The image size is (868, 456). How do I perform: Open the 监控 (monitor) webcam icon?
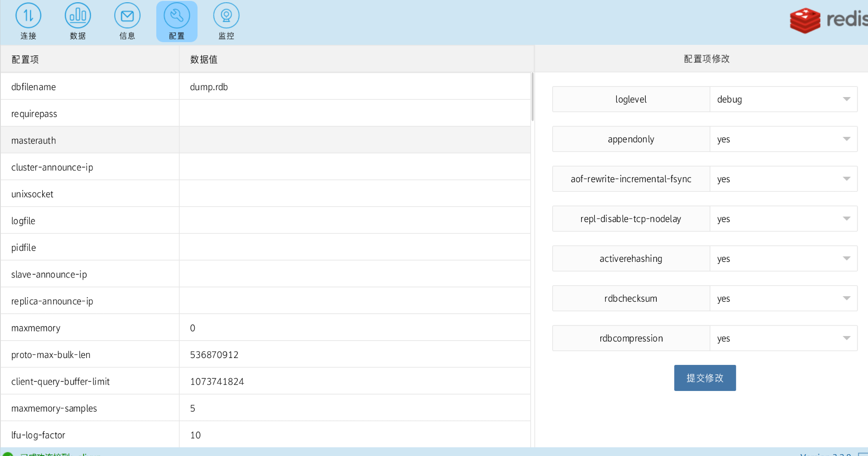(226, 21)
